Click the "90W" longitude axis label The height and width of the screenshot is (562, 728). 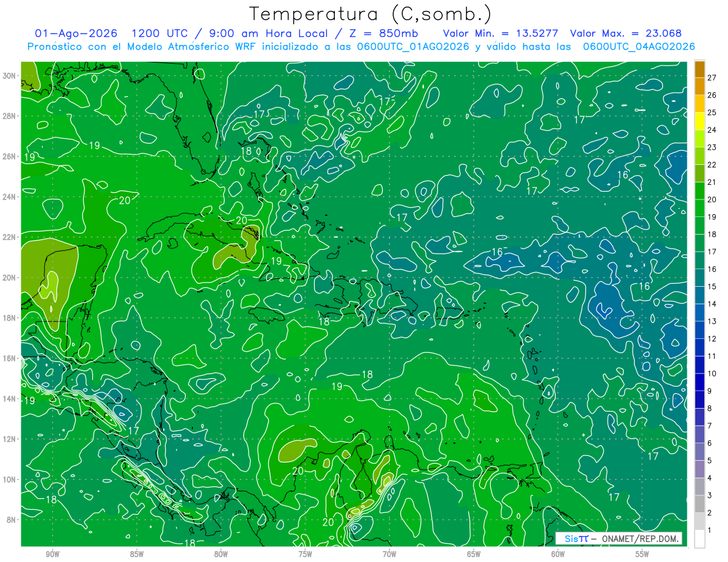click(52, 554)
